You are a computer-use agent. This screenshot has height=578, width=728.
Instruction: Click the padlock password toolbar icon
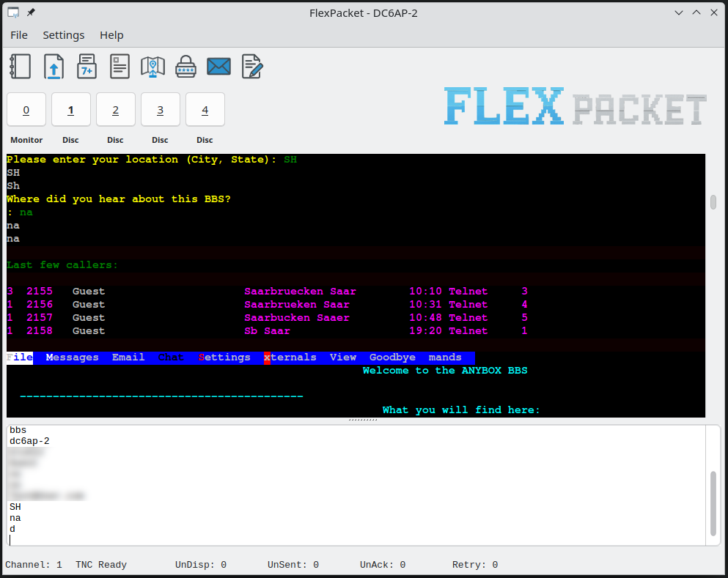[x=185, y=67]
